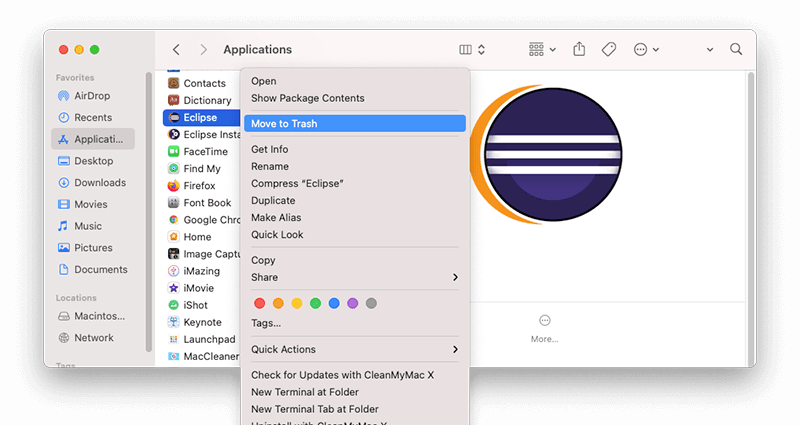
Task: Apply the gray tag color
Action: pyautogui.click(x=371, y=304)
